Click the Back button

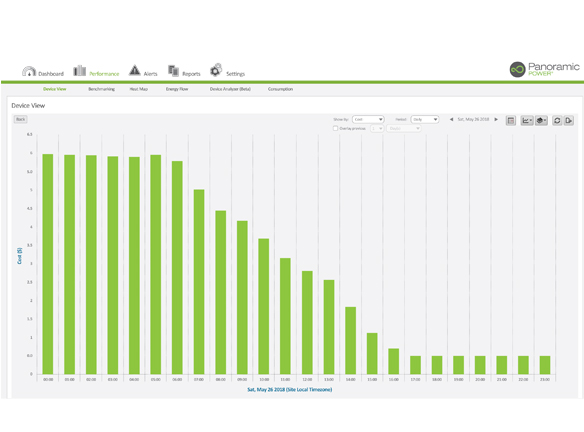point(20,119)
